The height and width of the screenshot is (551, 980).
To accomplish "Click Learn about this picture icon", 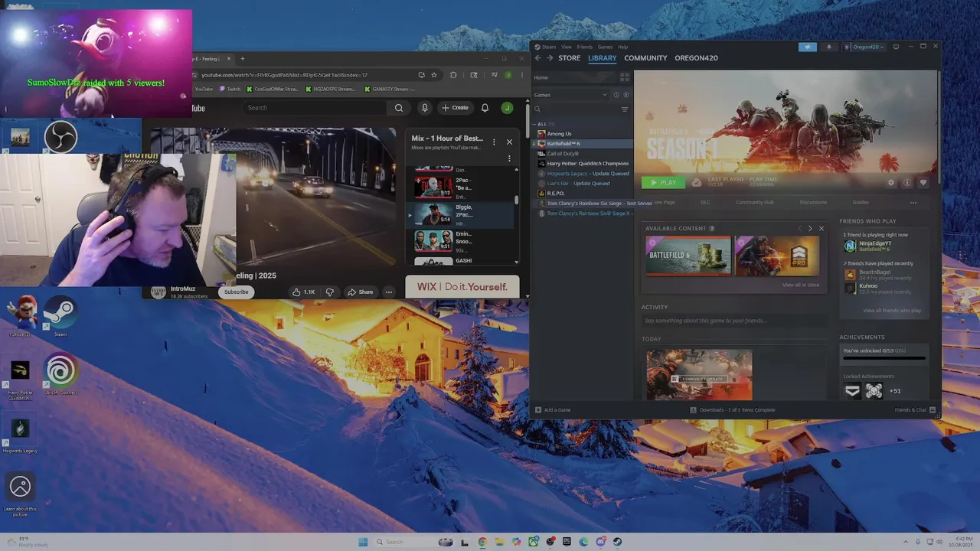I will point(20,493).
